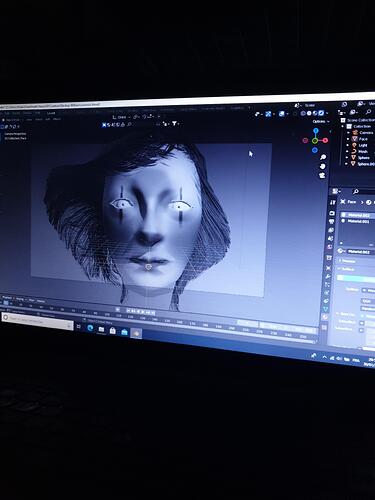This screenshot has width=375, height=500.
Task: Open the Render properties camera tab
Action: point(332,213)
